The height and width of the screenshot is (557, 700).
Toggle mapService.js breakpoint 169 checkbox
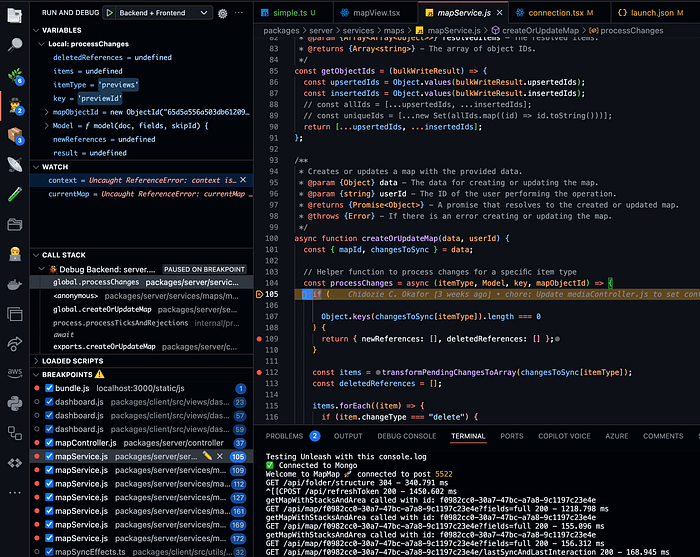[x=49, y=524]
